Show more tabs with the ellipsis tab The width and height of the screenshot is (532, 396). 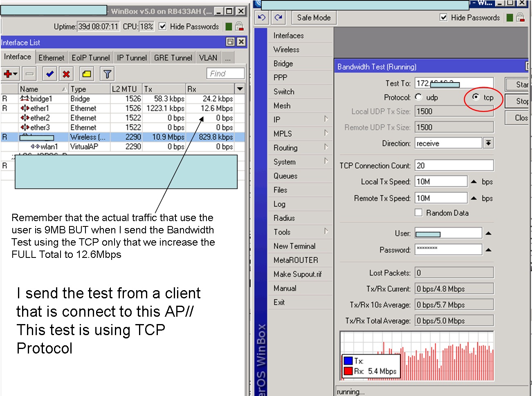point(228,58)
